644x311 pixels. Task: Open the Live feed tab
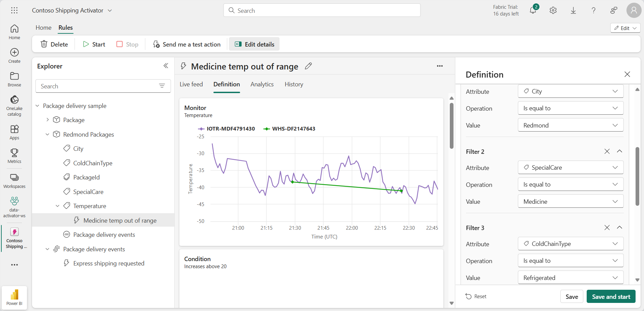pyautogui.click(x=191, y=84)
